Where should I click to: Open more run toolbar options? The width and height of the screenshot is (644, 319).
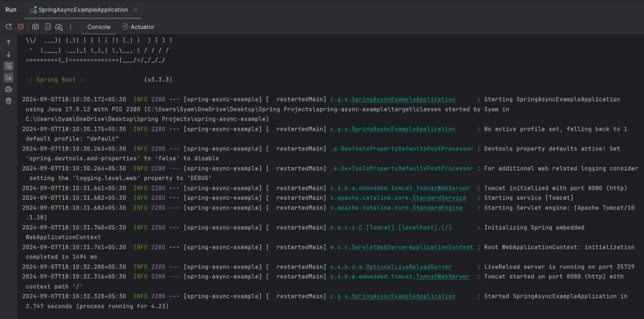tap(70, 27)
